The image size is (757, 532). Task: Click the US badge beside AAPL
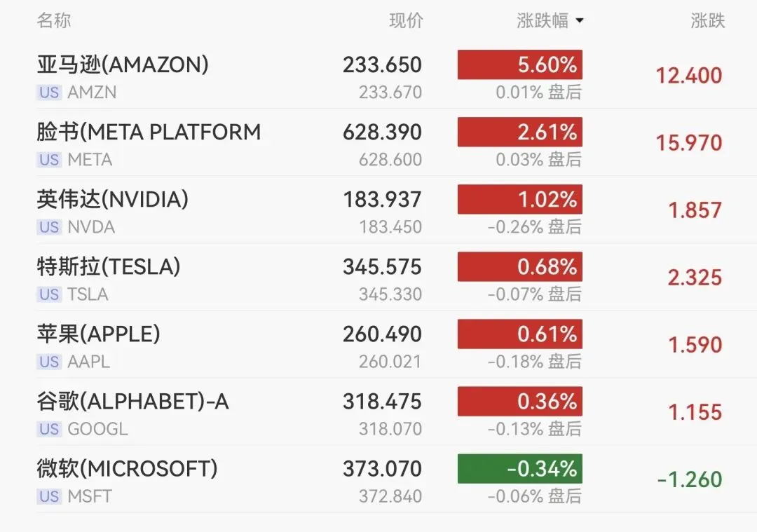[x=48, y=362]
